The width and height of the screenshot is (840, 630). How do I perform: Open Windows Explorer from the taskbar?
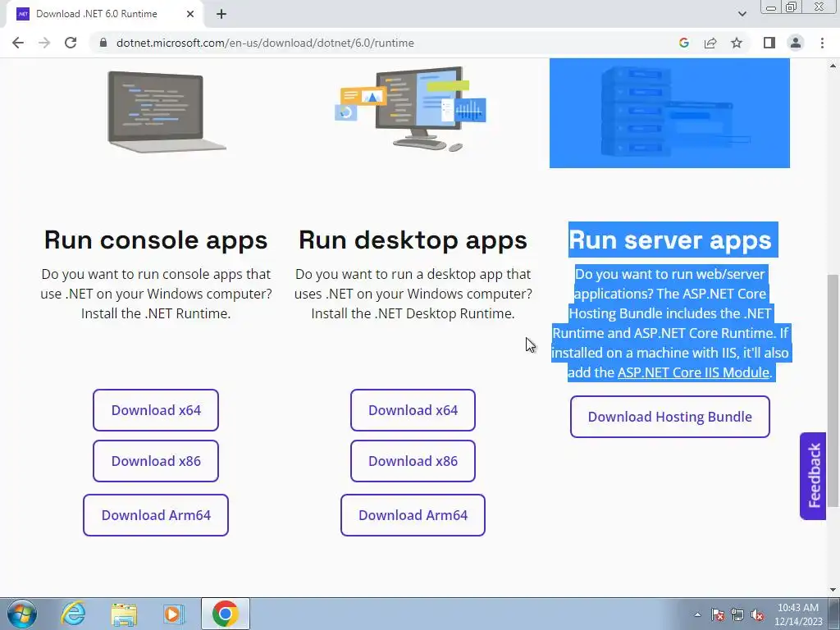[124, 614]
